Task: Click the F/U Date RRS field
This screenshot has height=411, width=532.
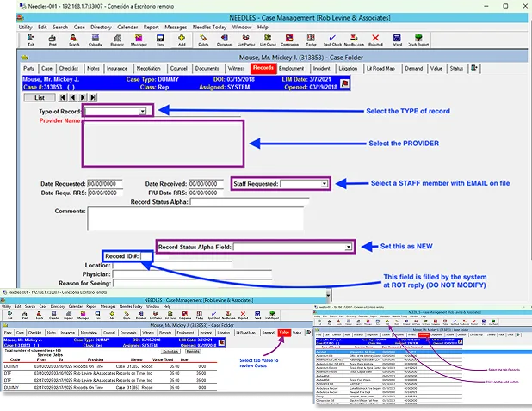Action: coord(206,193)
